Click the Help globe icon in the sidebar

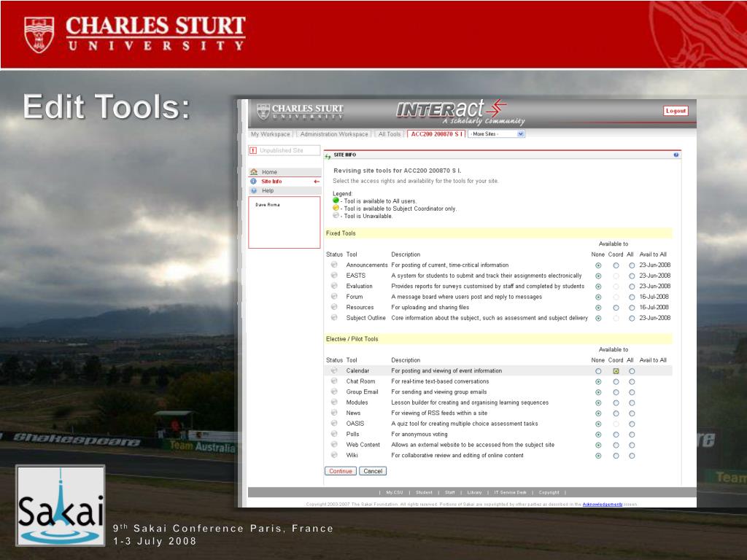pos(253,190)
